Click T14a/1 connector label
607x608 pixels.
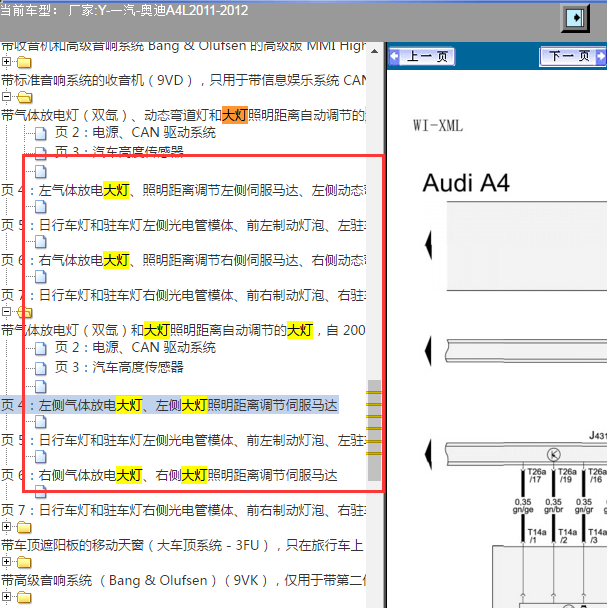pos(536,535)
